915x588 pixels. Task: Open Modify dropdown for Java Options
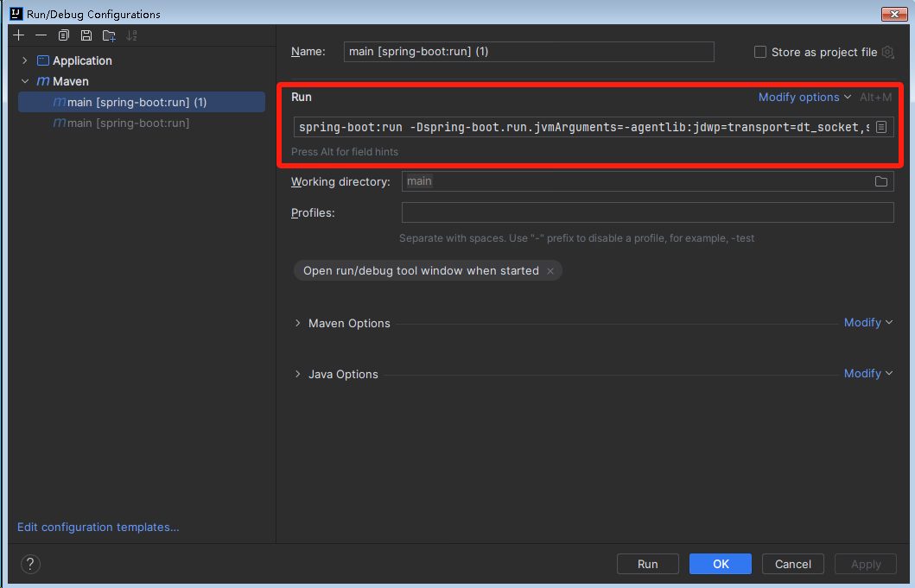[x=868, y=373]
